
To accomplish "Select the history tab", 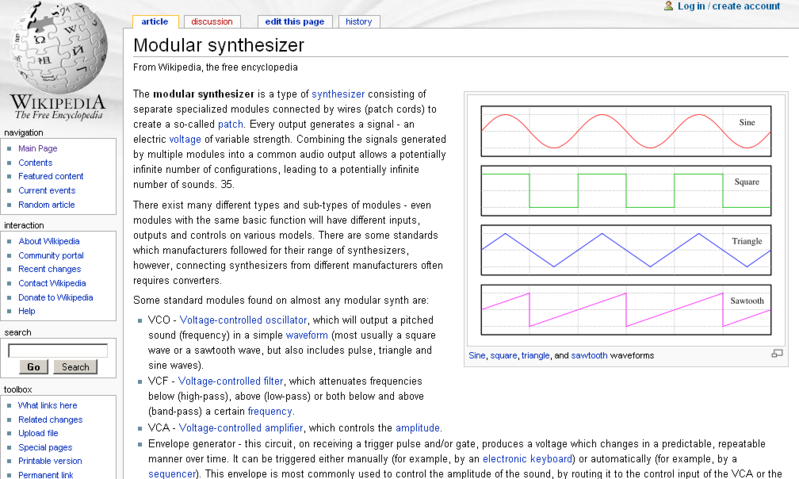I will (x=358, y=21).
